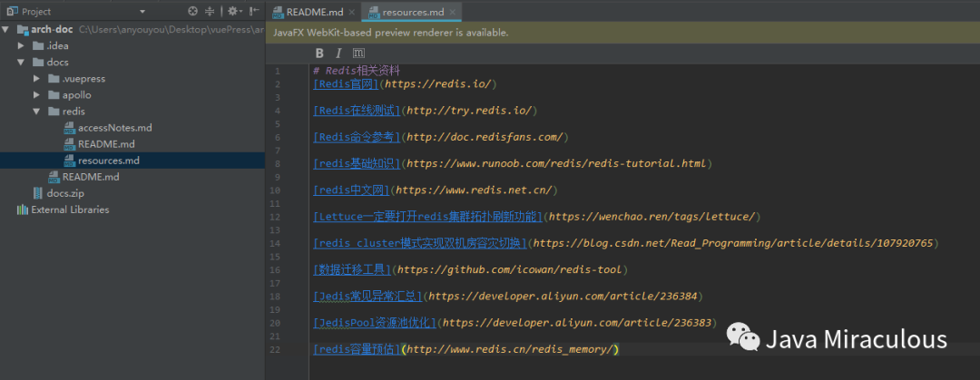Viewport: 980px width, 380px height.
Task: Close the README.md tab
Action: 351,12
